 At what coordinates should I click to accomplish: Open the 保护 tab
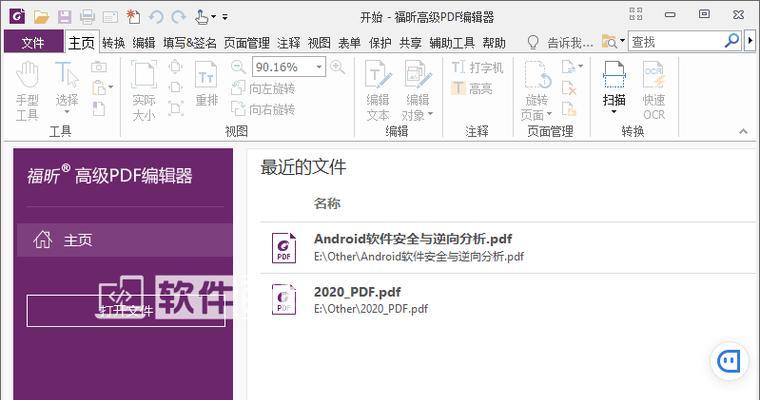tap(380, 43)
